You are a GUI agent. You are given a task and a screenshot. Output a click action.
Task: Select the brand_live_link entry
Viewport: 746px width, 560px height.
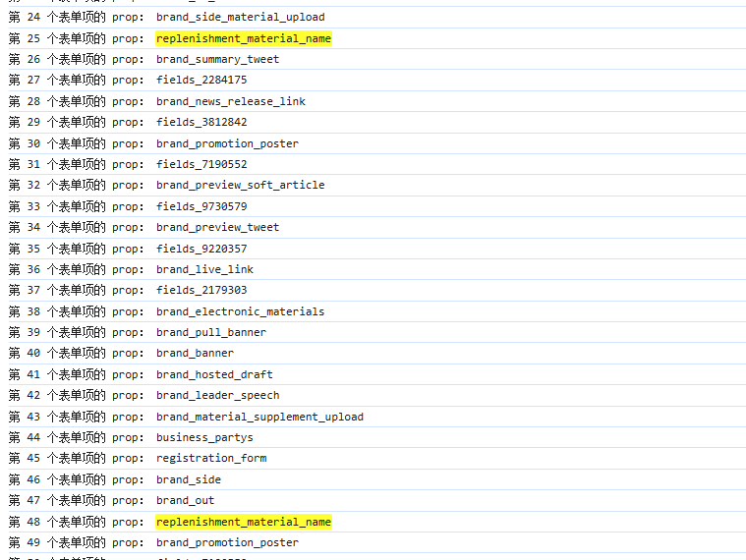204,269
